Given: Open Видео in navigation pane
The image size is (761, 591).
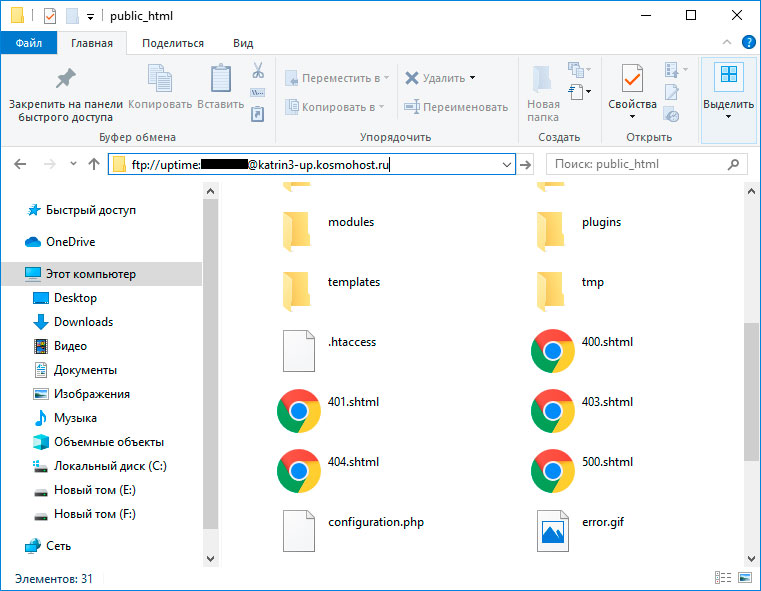Looking at the screenshot, I should click(70, 346).
